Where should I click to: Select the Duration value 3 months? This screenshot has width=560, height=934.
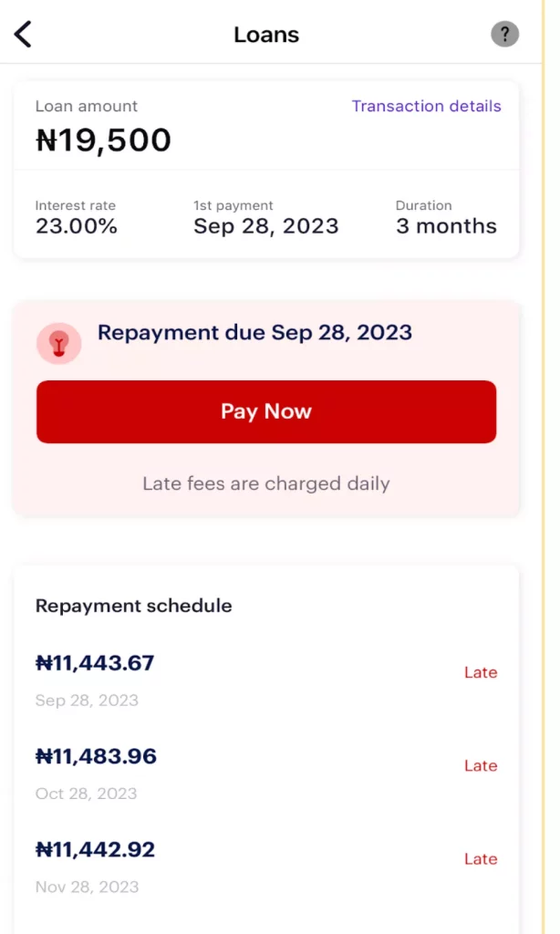(446, 226)
